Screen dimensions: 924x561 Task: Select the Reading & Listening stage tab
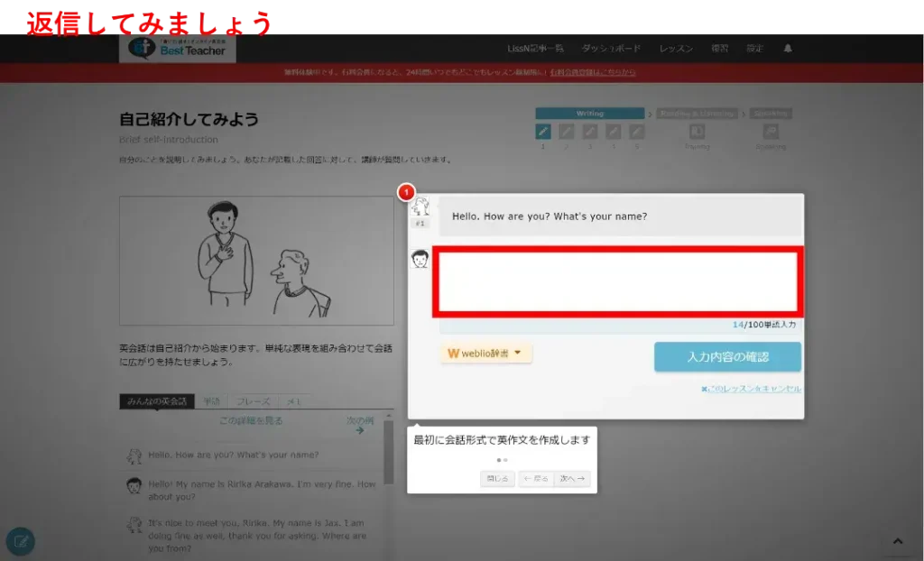tap(698, 113)
